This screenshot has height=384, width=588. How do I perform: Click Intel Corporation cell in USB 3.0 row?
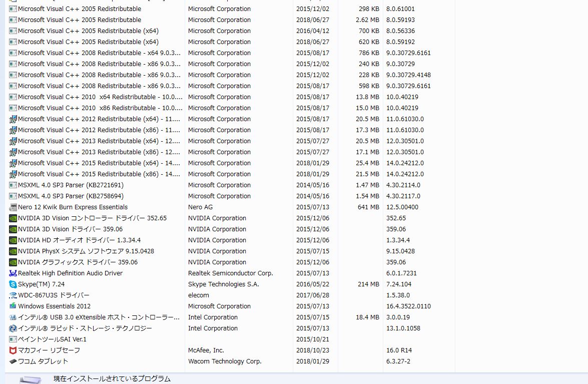tap(213, 317)
